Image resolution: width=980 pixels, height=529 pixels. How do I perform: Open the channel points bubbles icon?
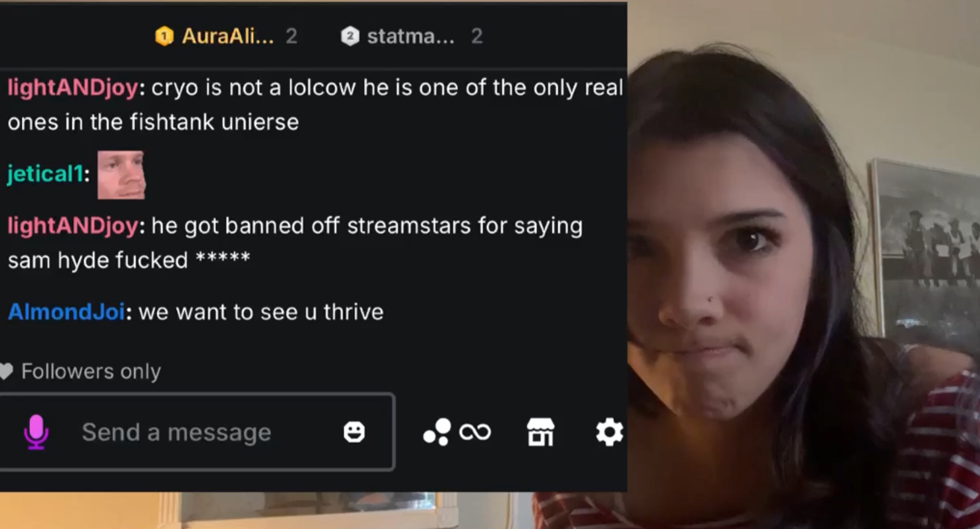click(x=437, y=432)
